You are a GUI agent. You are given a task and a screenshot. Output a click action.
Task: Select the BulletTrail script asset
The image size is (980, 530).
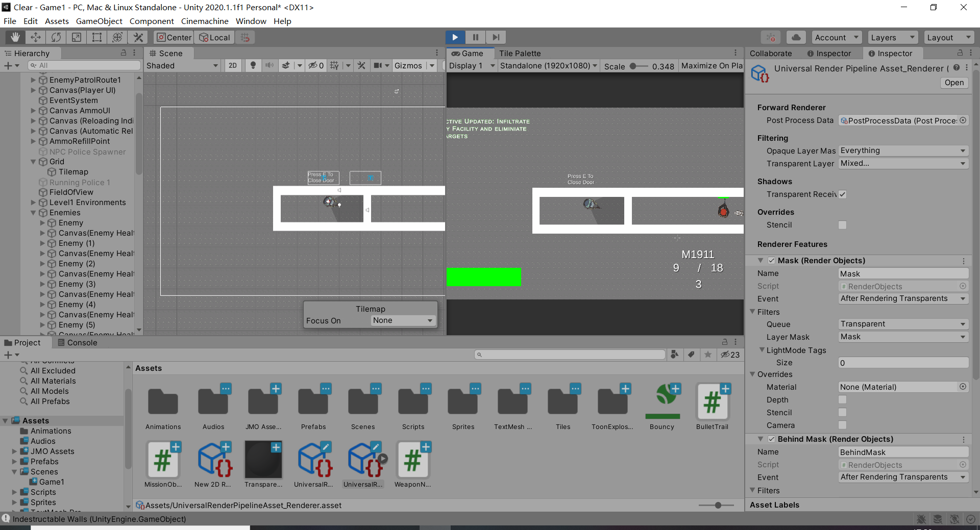click(712, 407)
